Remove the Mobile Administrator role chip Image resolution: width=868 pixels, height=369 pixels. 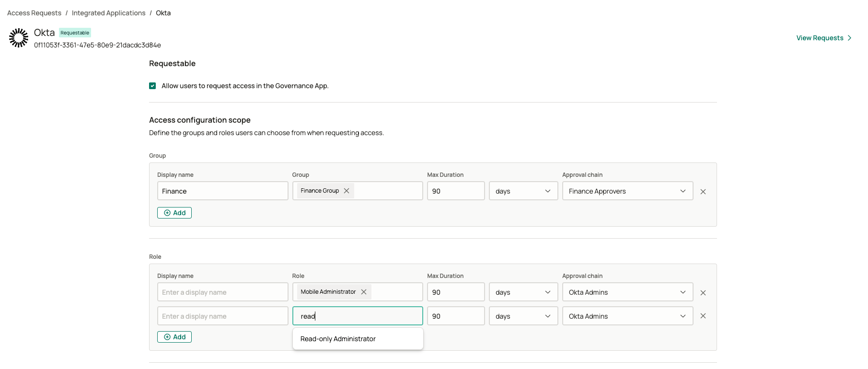click(364, 292)
